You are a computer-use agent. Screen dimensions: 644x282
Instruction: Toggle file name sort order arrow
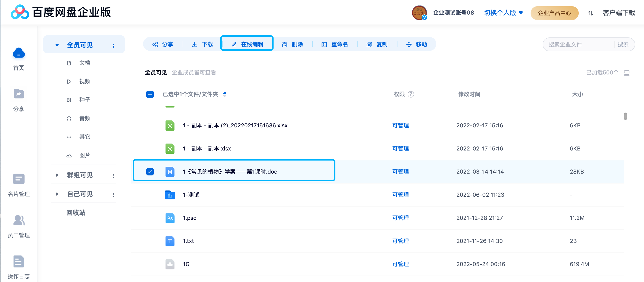coord(225,94)
